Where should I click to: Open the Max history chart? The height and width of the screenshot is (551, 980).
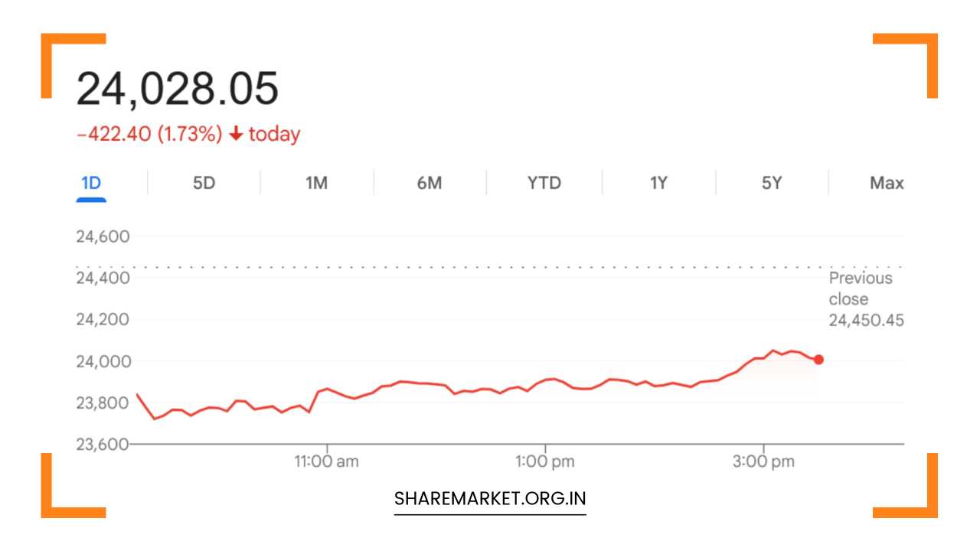point(887,183)
